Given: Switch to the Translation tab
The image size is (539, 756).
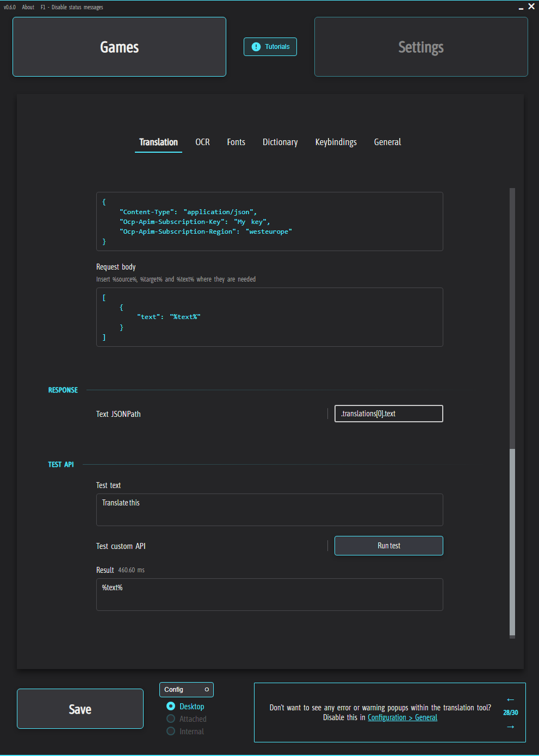Looking at the screenshot, I should [x=158, y=142].
